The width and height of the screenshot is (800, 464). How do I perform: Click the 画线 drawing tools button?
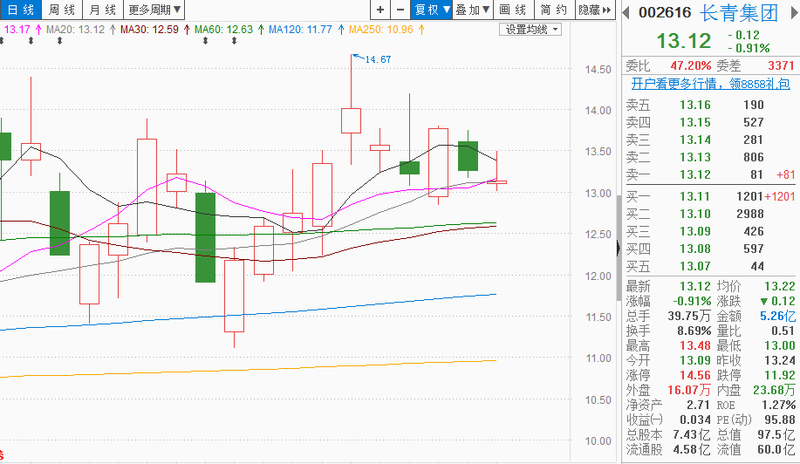click(x=512, y=10)
